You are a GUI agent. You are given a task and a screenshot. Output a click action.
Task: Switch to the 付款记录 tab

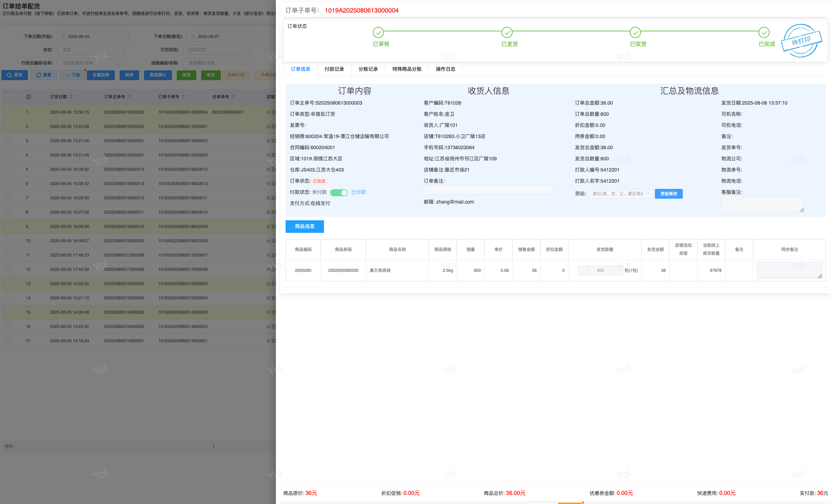[334, 69]
